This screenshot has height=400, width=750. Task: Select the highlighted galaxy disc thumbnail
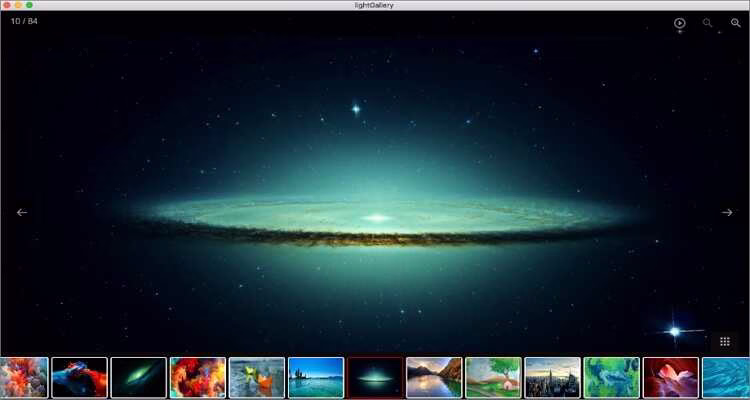[x=375, y=378]
